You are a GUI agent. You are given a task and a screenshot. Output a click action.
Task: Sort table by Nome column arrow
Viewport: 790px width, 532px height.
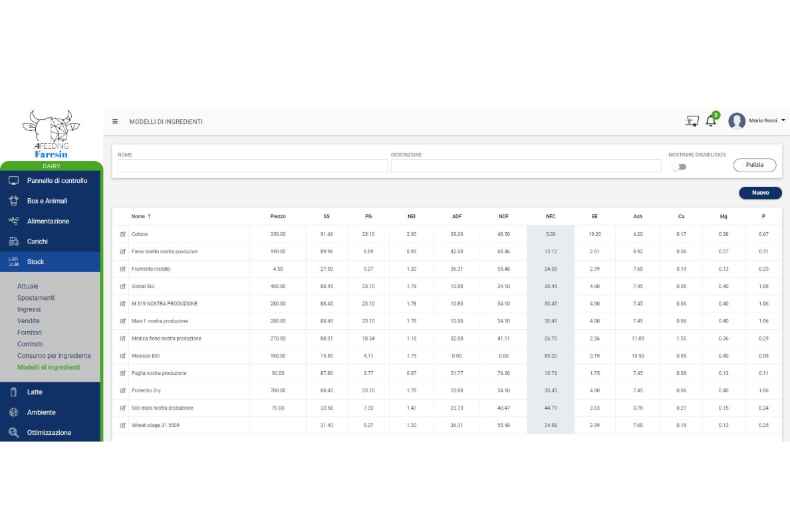149,216
